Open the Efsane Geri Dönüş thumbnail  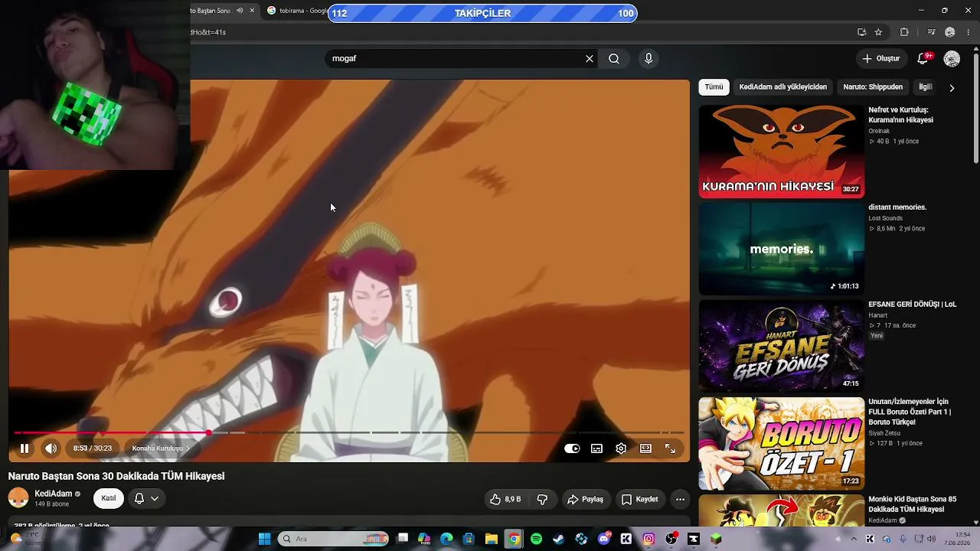[781, 346]
